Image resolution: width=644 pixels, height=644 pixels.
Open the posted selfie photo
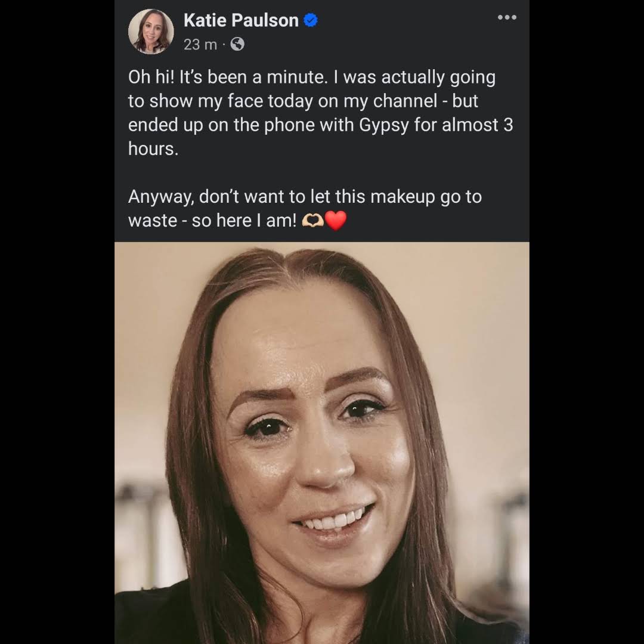[322, 442]
